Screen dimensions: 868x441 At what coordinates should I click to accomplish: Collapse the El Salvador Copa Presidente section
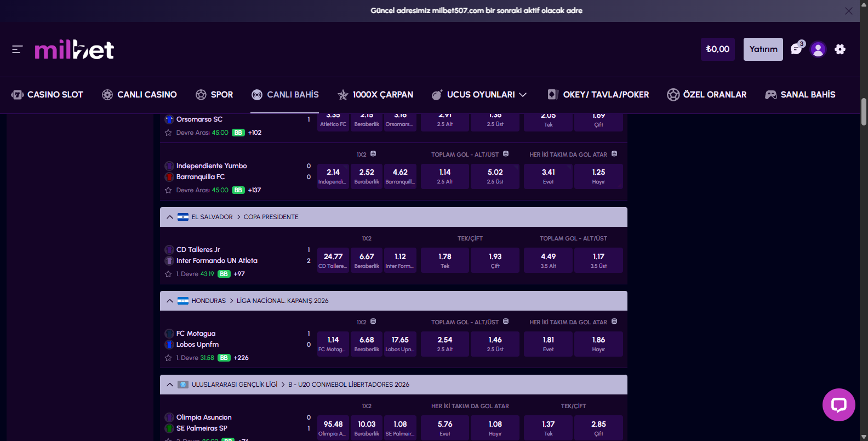[x=170, y=217]
